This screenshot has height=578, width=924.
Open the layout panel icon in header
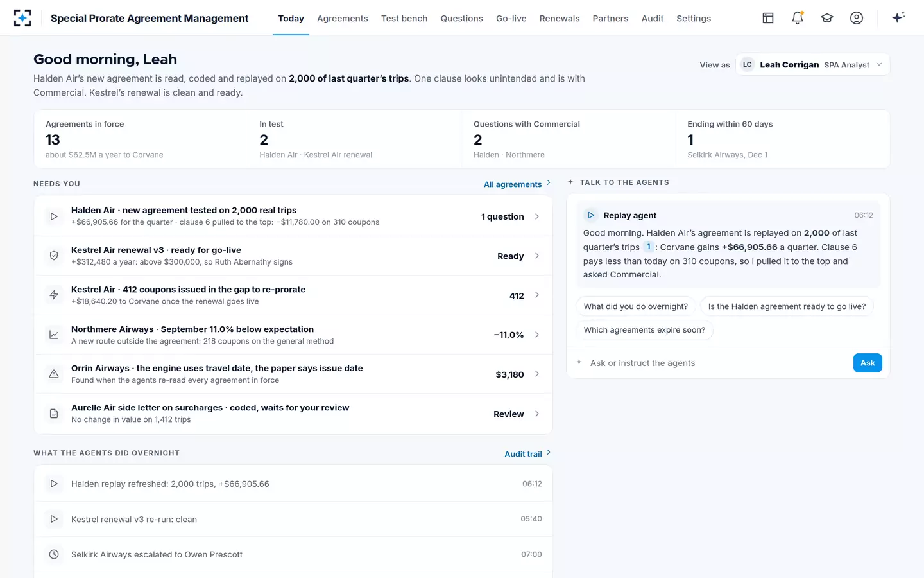768,18
